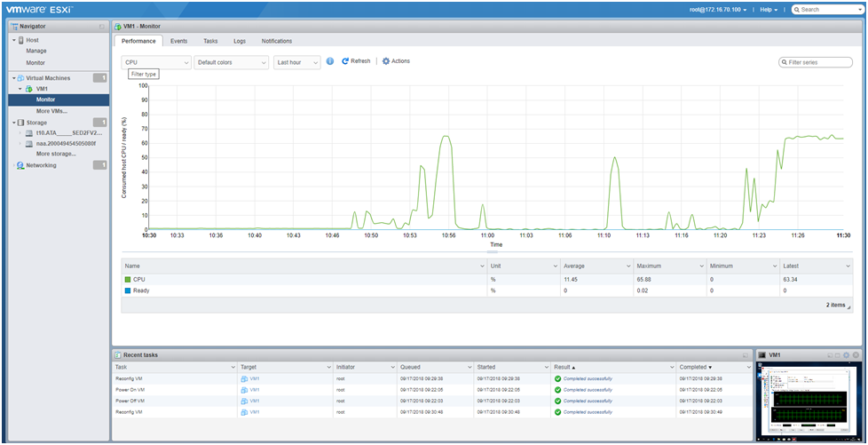Click the Refresh icon in performance toolbar
Image resolution: width=868 pixels, height=445 pixels.
[345, 61]
